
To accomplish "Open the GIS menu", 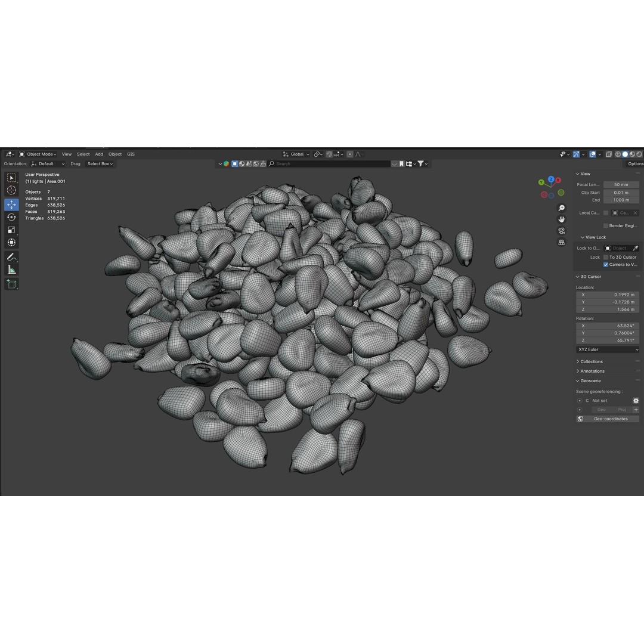I will 131,154.
